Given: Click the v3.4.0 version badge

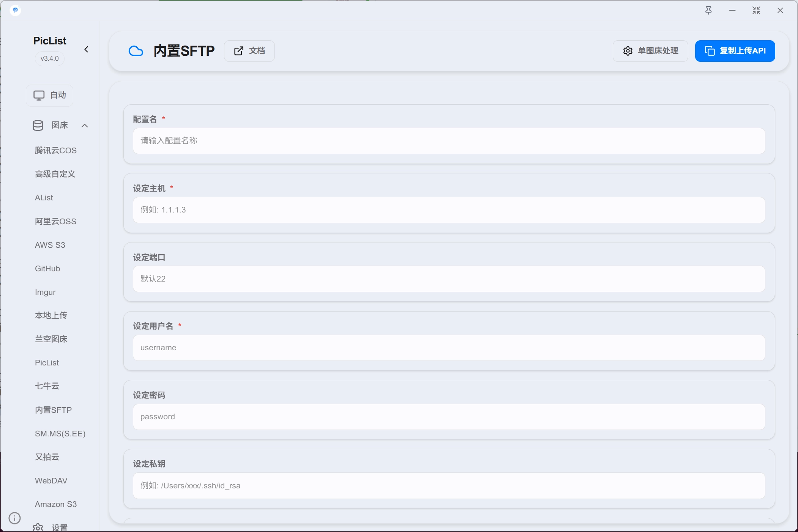Looking at the screenshot, I should pyautogui.click(x=50, y=58).
